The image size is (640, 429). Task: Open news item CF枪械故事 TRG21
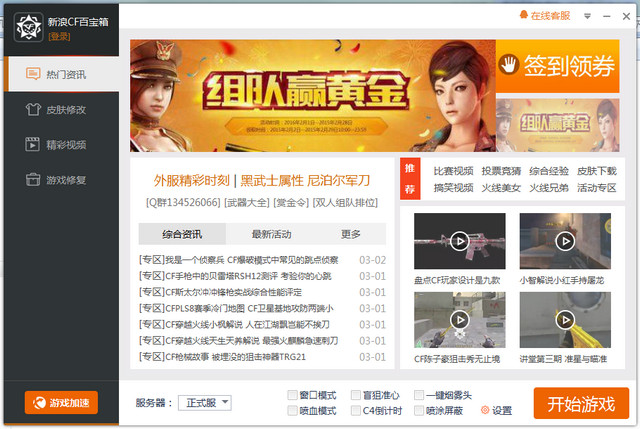point(222,357)
